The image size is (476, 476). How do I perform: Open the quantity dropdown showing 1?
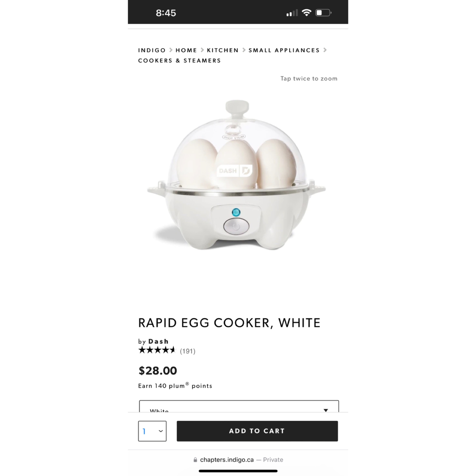pyautogui.click(x=152, y=431)
